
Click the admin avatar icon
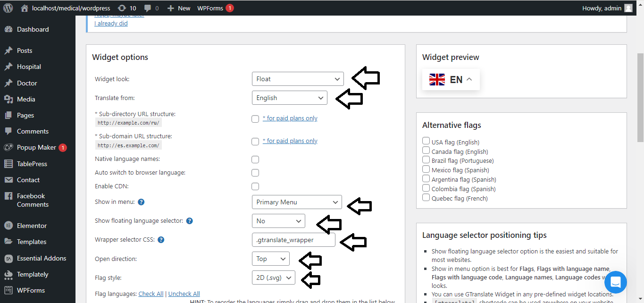tap(628, 8)
